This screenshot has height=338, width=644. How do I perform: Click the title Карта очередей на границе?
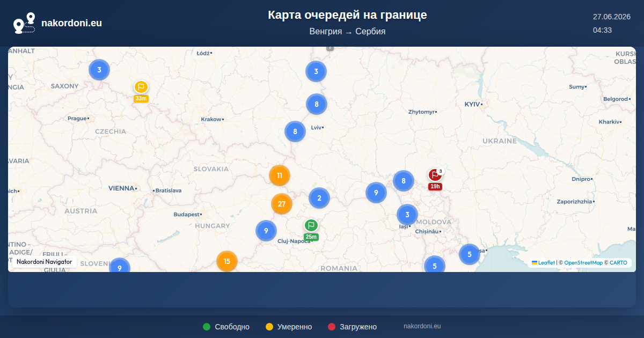(348, 15)
